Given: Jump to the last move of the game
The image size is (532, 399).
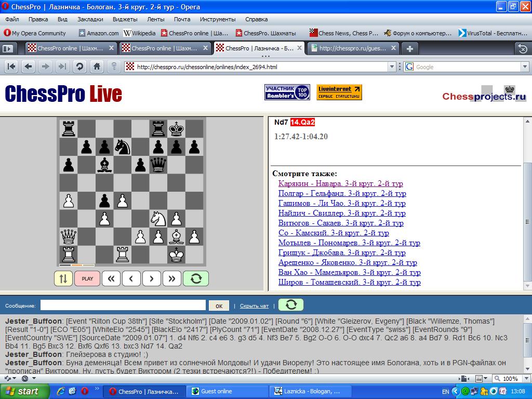Looking at the screenshot, I should (171, 278).
